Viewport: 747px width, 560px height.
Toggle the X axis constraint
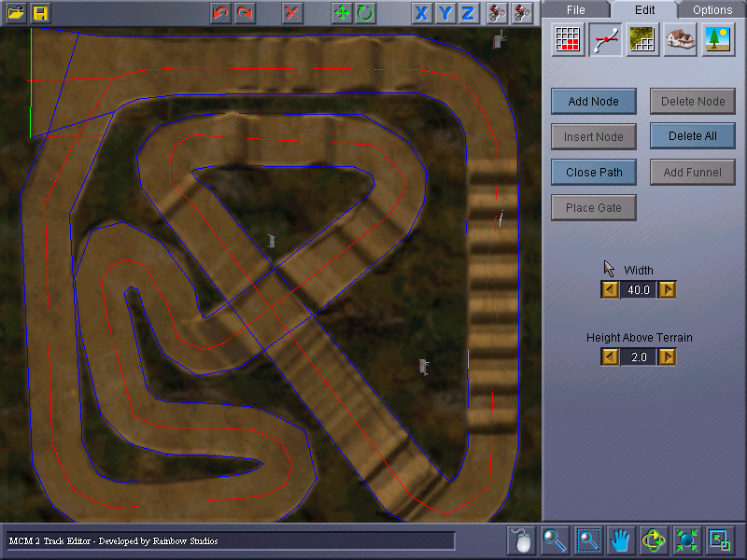(421, 13)
